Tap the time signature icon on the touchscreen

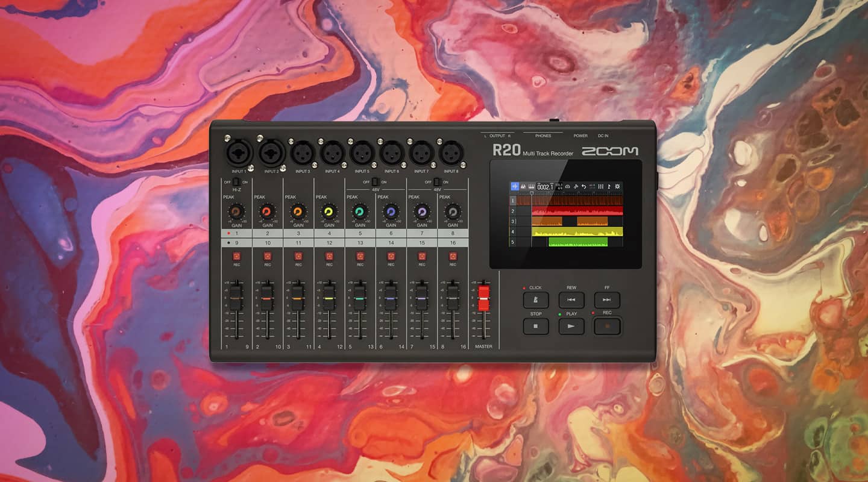click(x=559, y=187)
